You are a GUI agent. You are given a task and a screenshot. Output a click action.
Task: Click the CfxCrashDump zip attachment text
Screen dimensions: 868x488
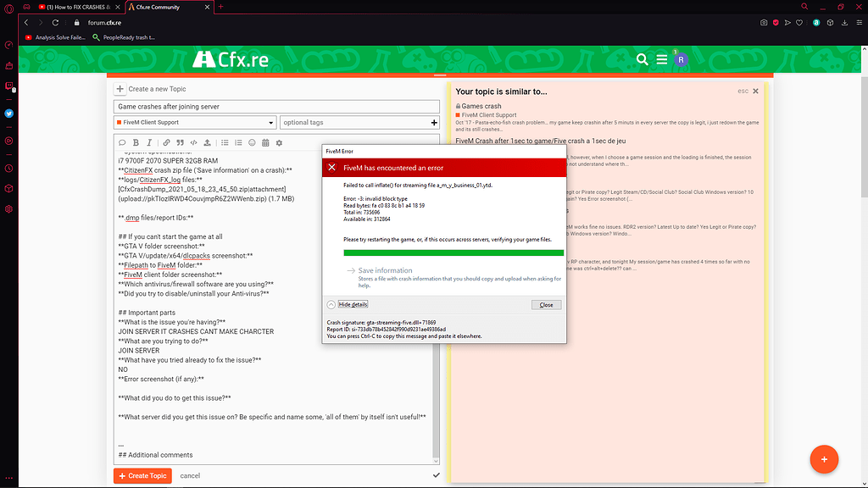[x=202, y=189]
